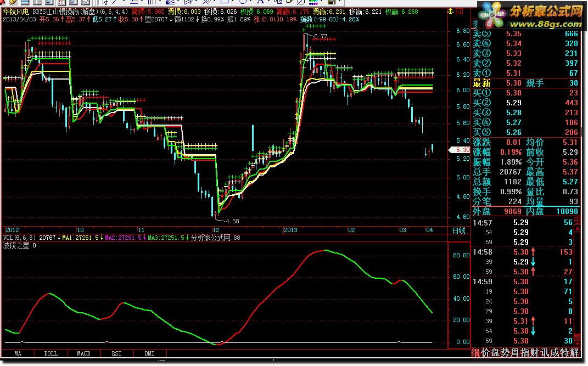Switch to the BOLL indicator tab
The width and height of the screenshot is (588, 366).
coord(51,353)
